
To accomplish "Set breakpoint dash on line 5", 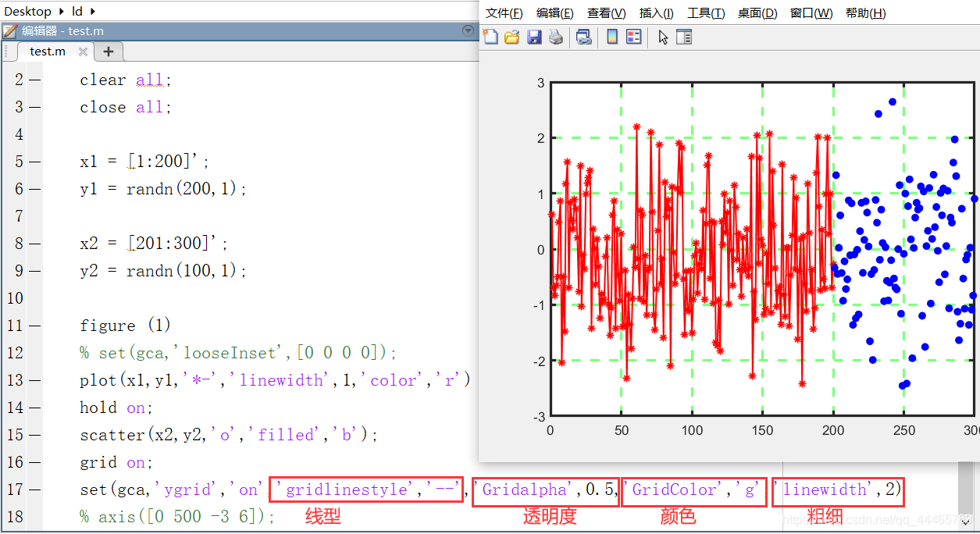I will (34, 162).
